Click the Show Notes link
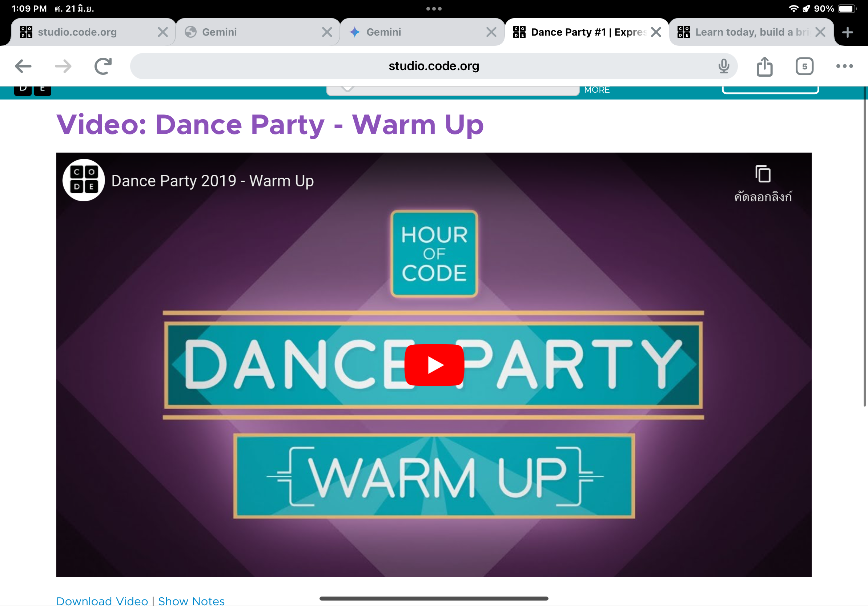Viewport: 868px width, 606px height. point(191,601)
